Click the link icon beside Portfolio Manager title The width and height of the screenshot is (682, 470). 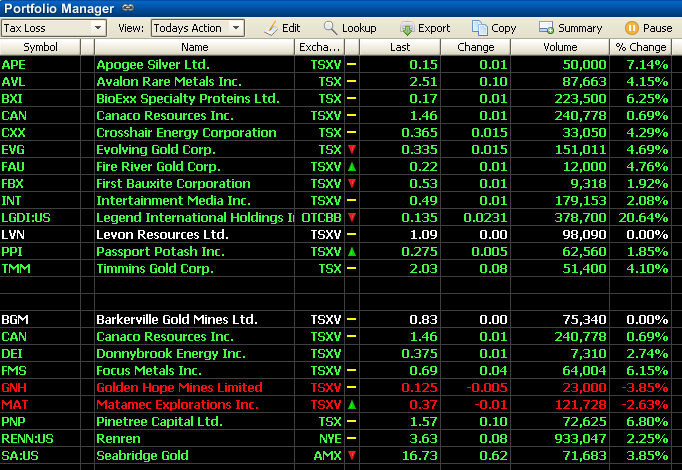click(126, 8)
